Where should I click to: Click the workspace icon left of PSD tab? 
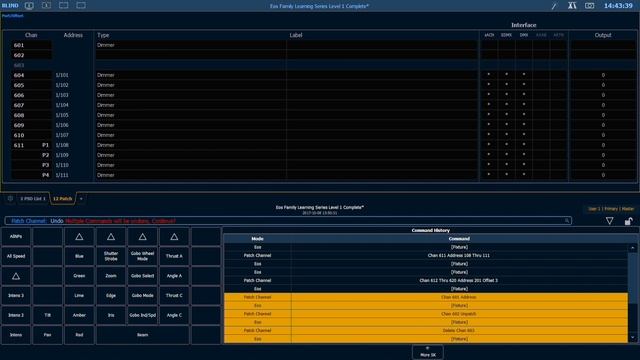[10, 199]
